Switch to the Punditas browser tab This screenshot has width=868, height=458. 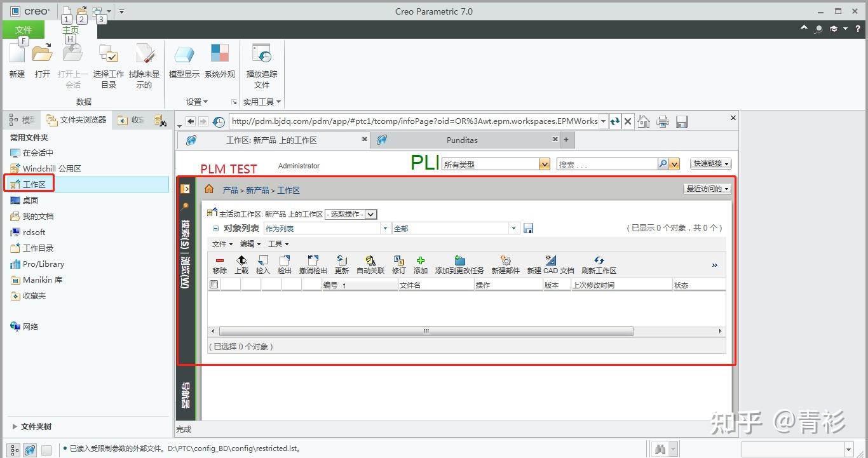click(462, 140)
